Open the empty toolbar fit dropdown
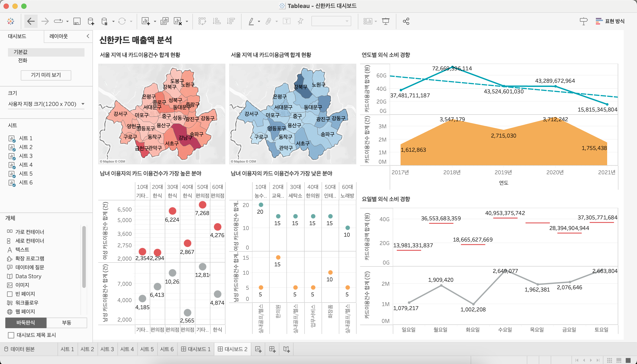 pos(331,21)
